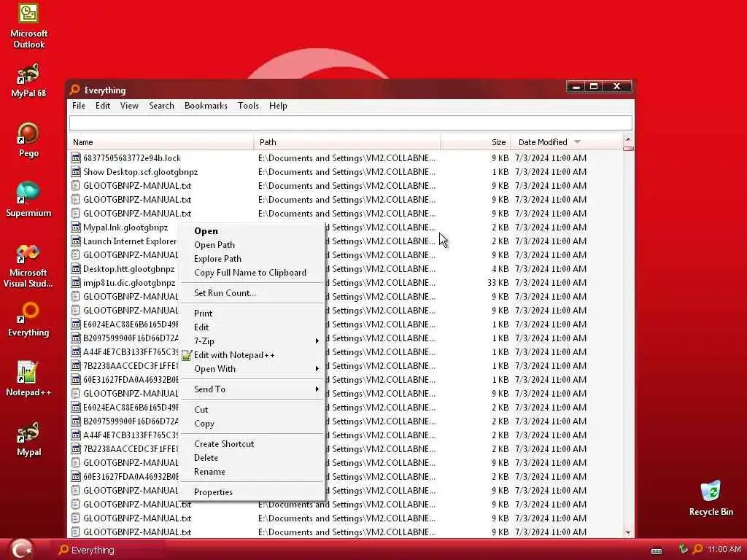Click the Everything taskbar button
Image resolution: width=747 pixels, height=560 pixels.
(x=109, y=550)
